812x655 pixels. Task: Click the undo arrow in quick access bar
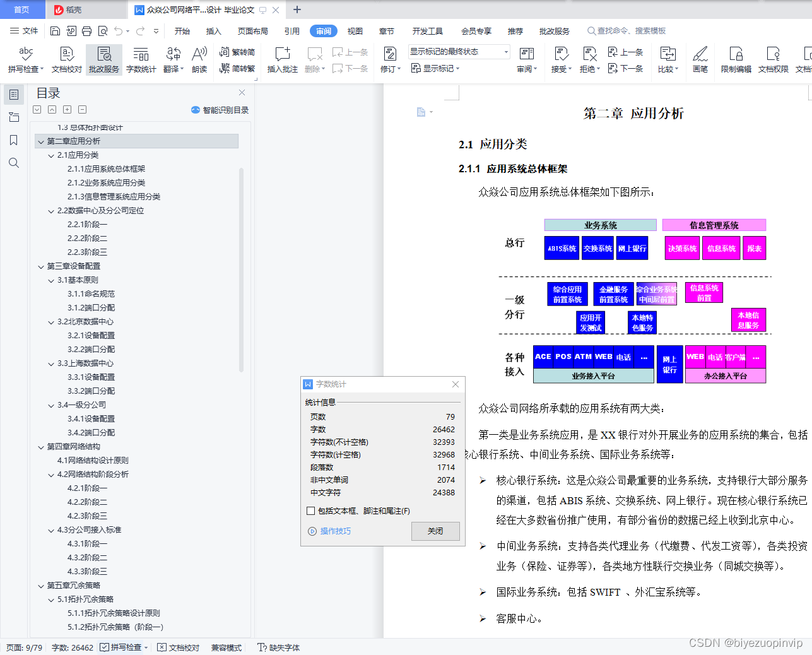tap(118, 31)
